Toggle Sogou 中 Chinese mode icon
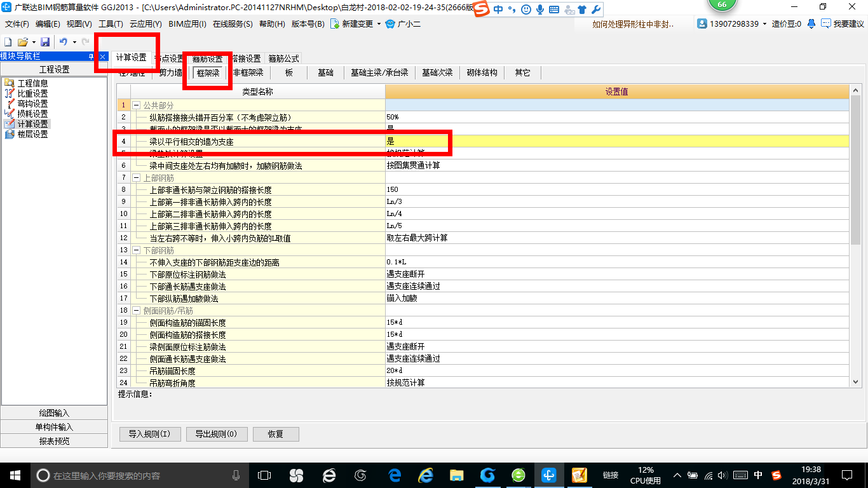 [x=498, y=10]
